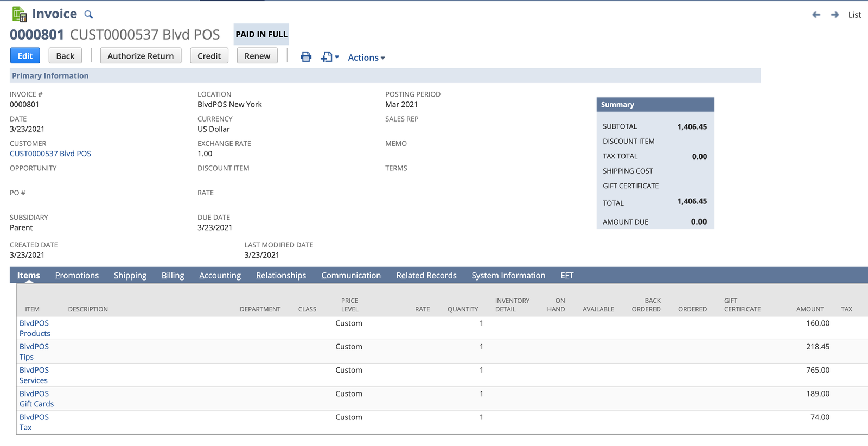This screenshot has width=868, height=446.
Task: Switch to the Items tab
Action: tap(28, 276)
